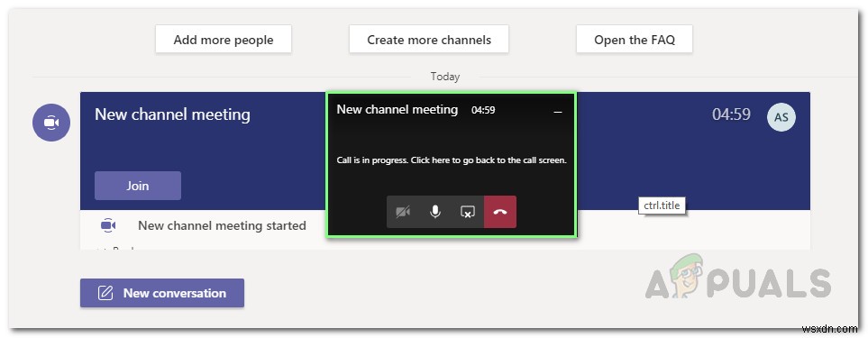868x338 pixels.
Task: Click the screen share icon in call popup
Action: [x=468, y=212]
